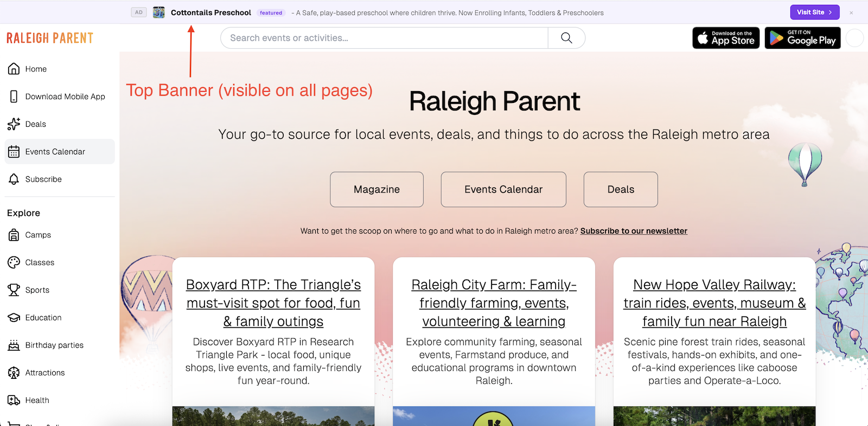This screenshot has width=868, height=426.
Task: Click the 'Your go-to source' tagline text
Action: pyautogui.click(x=494, y=134)
